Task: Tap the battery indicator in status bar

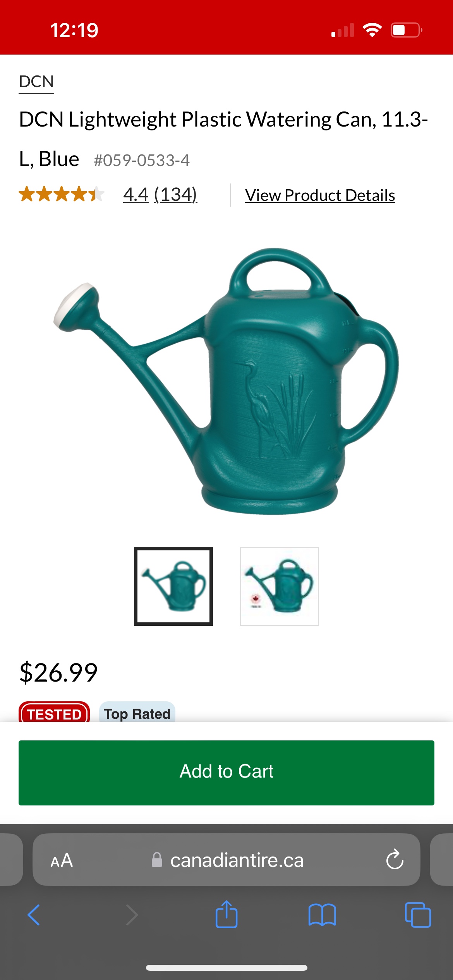Action: [406, 30]
